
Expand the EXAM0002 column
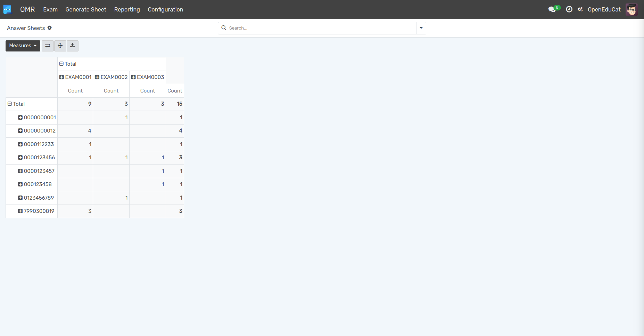tap(111, 77)
